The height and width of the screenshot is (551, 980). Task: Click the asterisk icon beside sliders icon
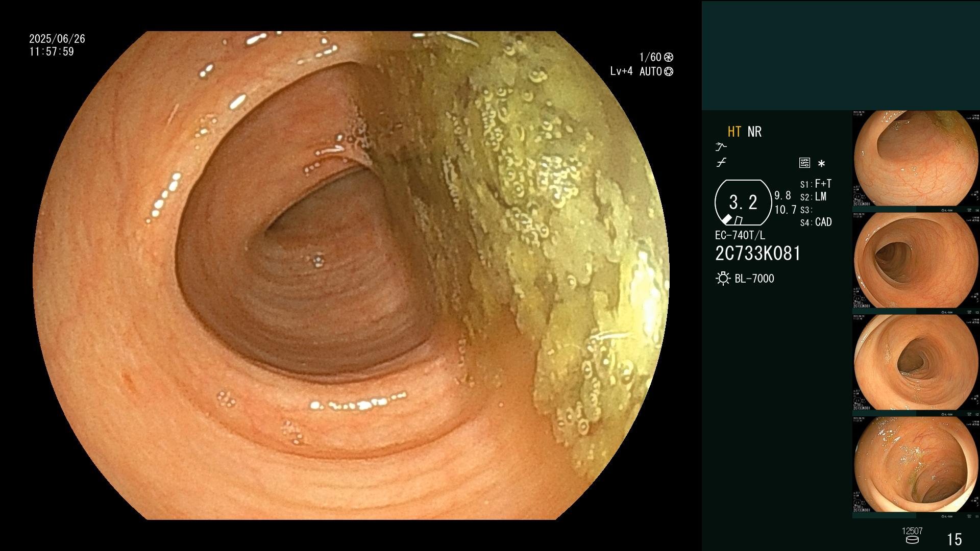pos(821,164)
